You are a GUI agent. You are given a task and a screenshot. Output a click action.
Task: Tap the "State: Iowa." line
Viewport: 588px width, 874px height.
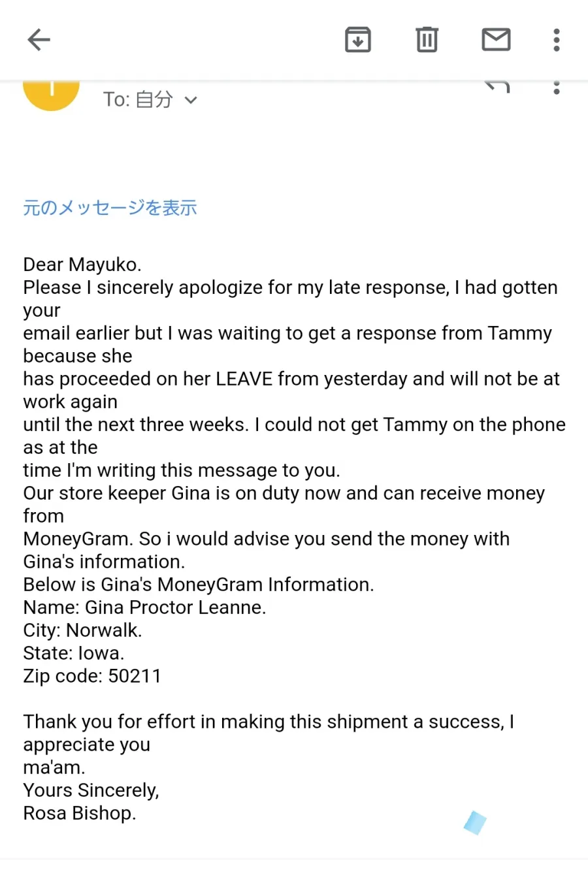click(74, 653)
